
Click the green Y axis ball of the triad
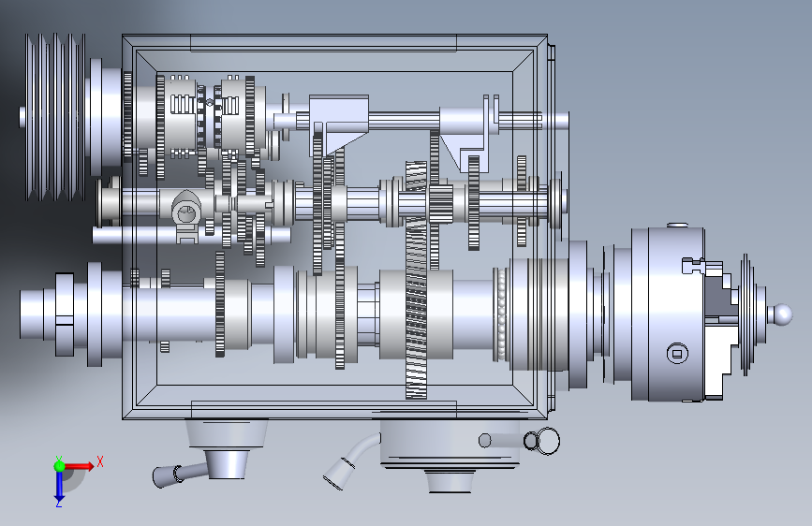click(x=59, y=466)
